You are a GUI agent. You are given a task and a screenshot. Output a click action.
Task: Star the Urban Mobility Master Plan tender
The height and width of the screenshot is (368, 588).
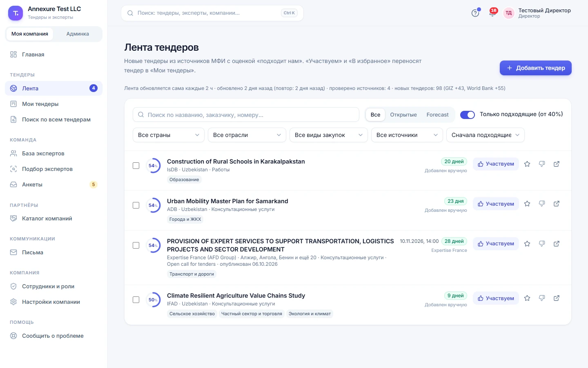click(x=527, y=204)
